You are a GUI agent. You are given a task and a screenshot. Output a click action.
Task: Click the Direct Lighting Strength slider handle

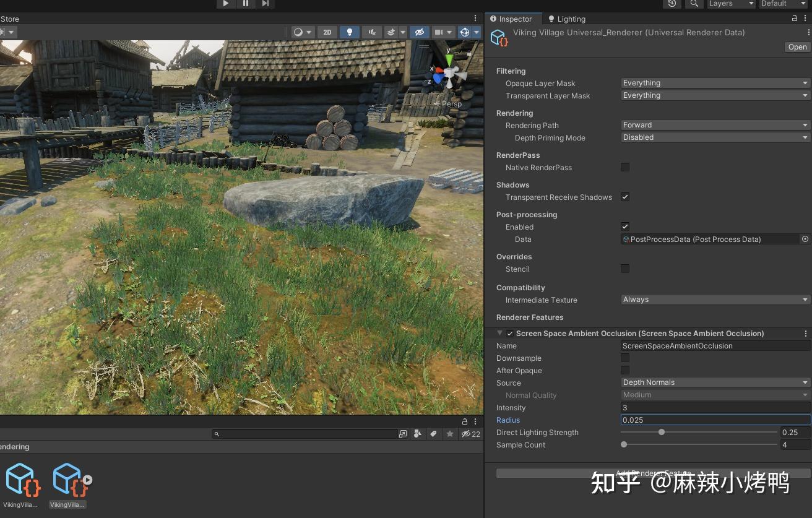(662, 432)
